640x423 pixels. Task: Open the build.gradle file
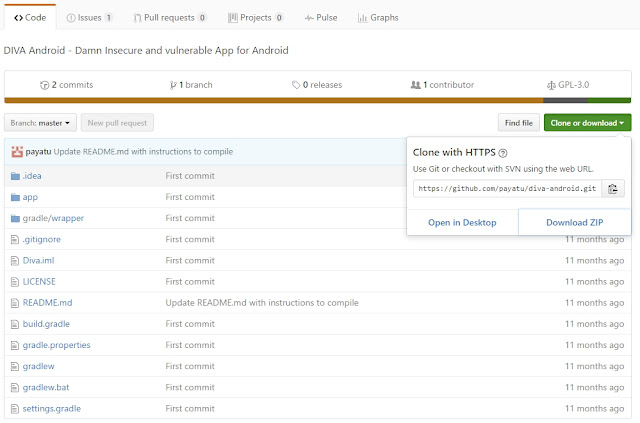[x=46, y=324]
